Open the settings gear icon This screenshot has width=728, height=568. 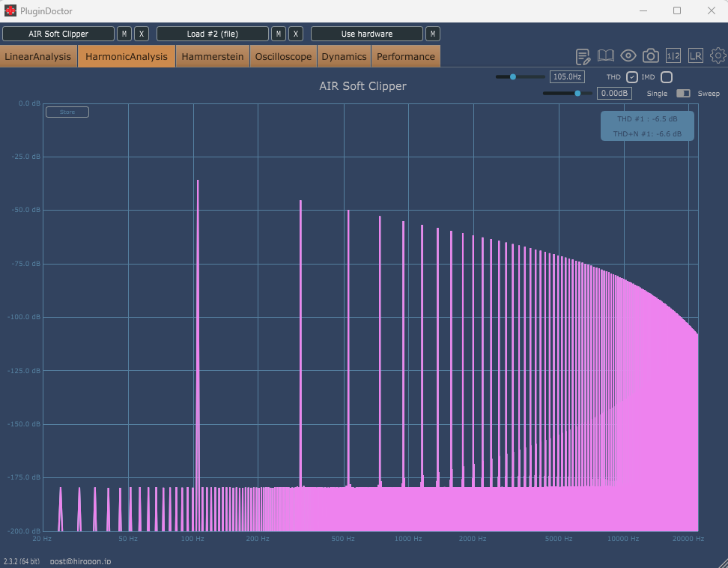[718, 55]
